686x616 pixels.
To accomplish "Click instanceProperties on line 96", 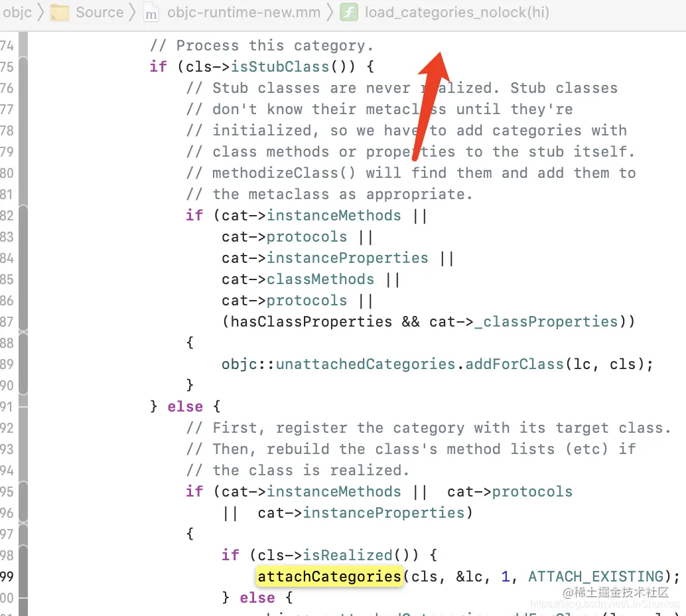I will coord(383,512).
